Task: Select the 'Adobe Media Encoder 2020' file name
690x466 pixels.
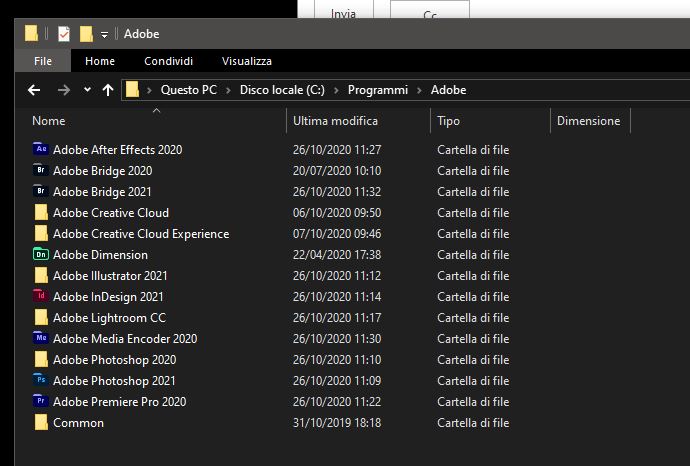Action: [125, 339]
